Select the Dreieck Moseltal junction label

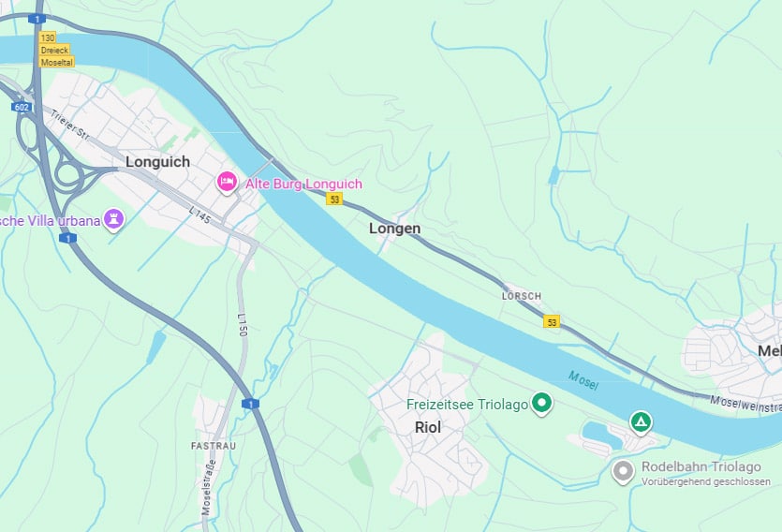56,56
